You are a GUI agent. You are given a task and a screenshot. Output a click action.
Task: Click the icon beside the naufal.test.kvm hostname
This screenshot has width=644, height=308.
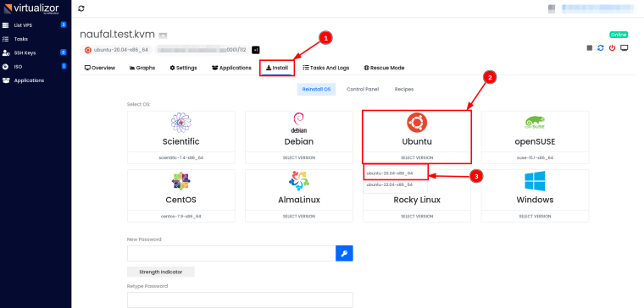163,36
